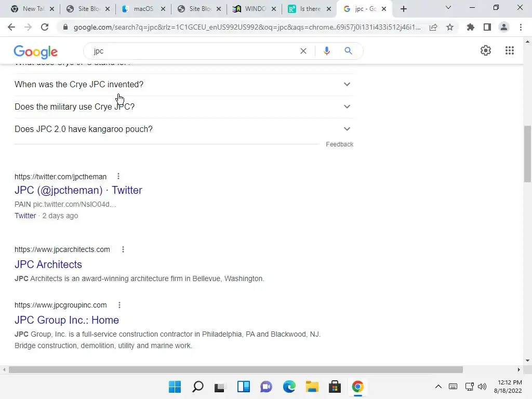The height and width of the screenshot is (399, 532).
Task: Click the horizontal scrollbar thumb
Action: [236, 369]
